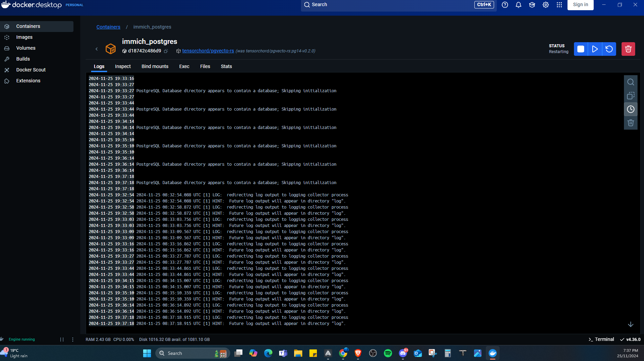Open the Learning center graduation cap icon
The image size is (644, 361).
point(532,5)
